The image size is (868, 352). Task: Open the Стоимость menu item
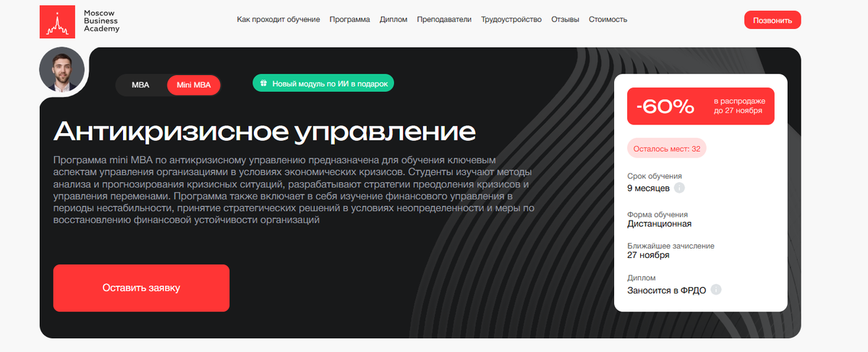tap(608, 20)
